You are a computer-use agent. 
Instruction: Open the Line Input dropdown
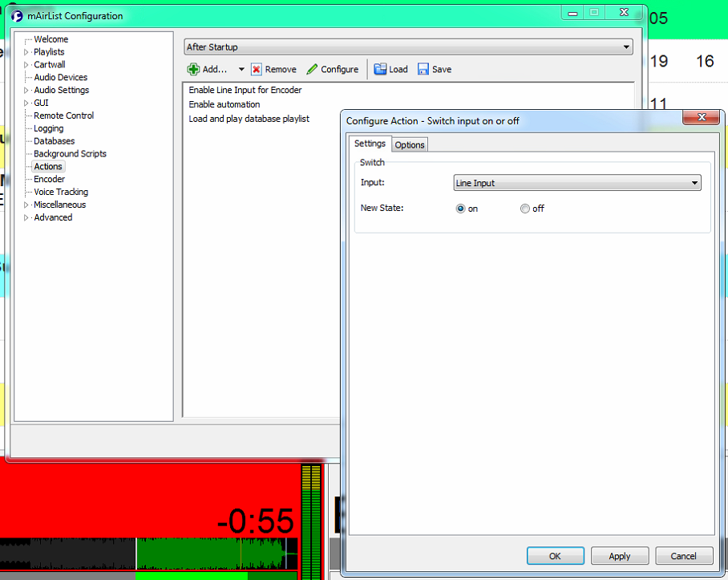[577, 183]
